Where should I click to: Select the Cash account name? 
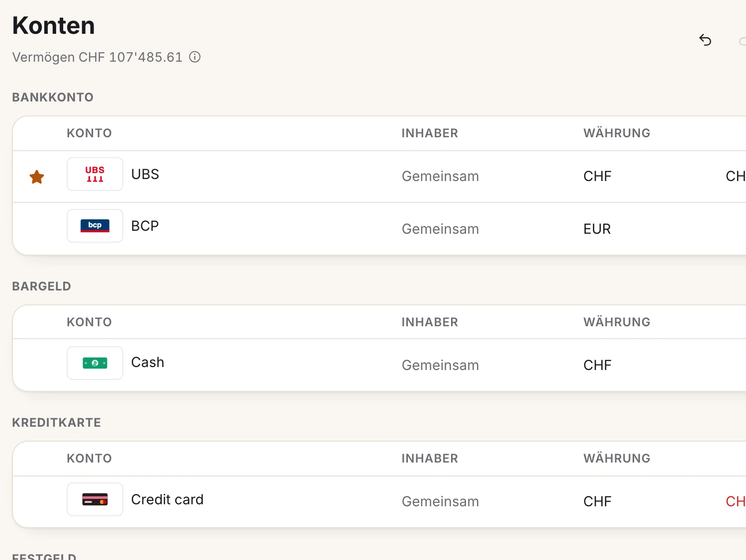point(148,362)
